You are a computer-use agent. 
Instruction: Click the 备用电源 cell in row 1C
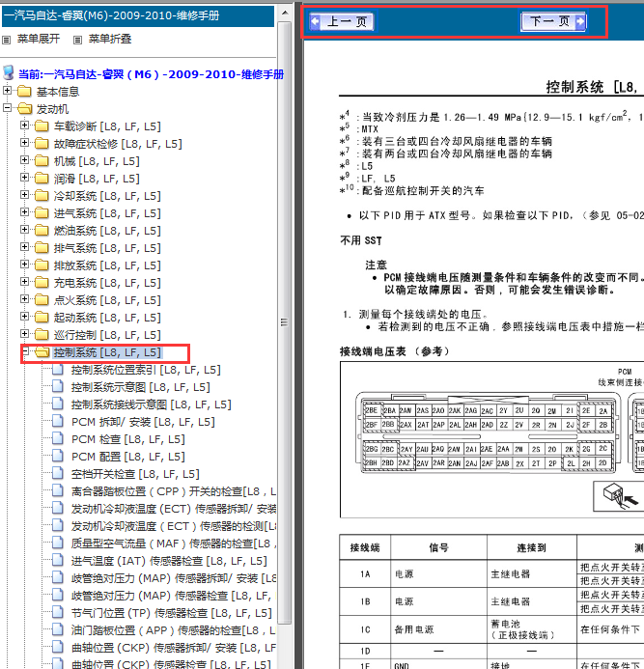tap(438, 629)
